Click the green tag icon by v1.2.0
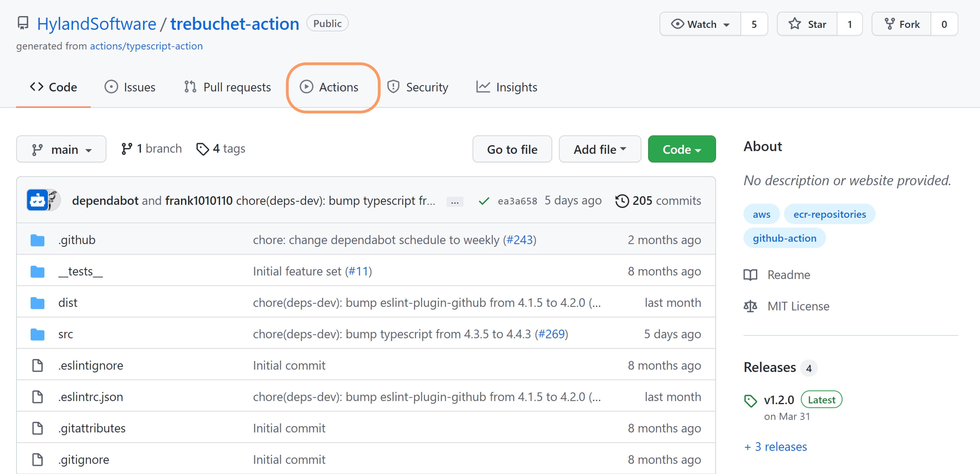This screenshot has height=474, width=980. tap(750, 401)
